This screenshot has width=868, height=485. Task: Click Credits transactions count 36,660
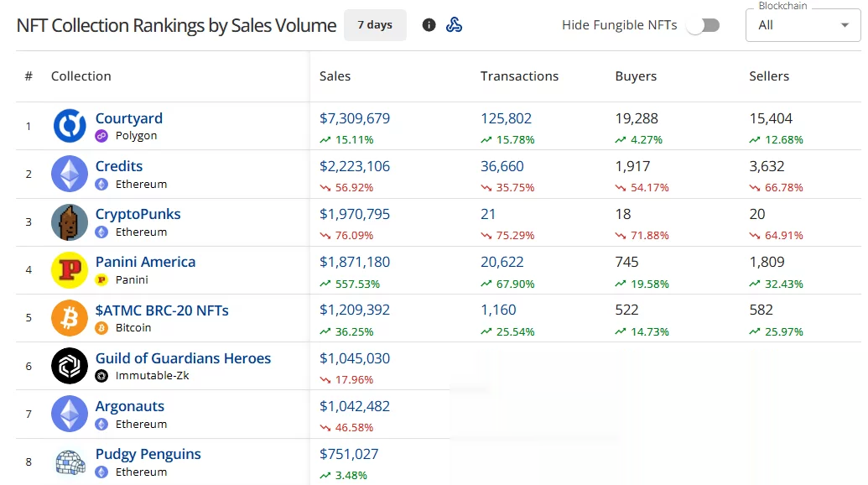(x=502, y=166)
